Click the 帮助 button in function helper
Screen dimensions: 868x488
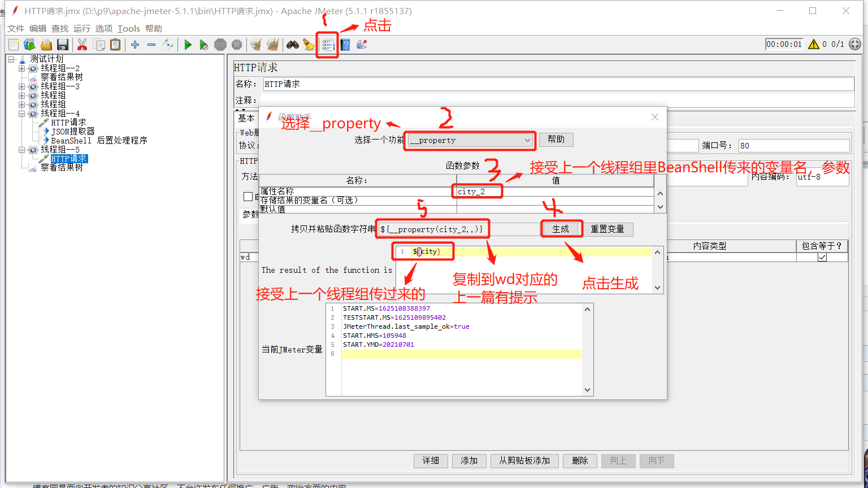coord(556,140)
